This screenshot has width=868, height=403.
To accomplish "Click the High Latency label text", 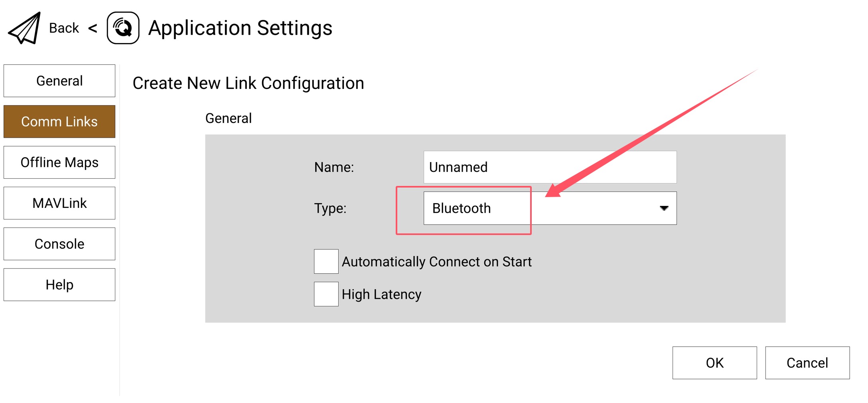I will point(381,294).
